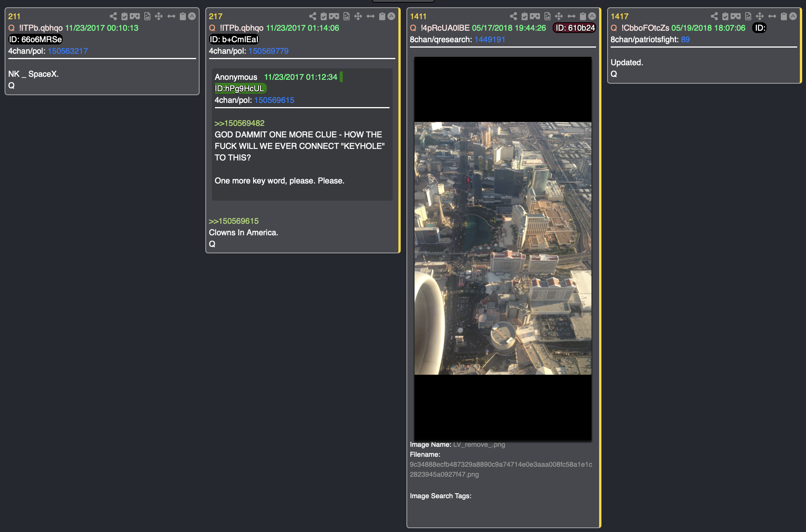Click the circled up-arrow icon on post 1411
Screen dimensions: 806x532
tap(592, 16)
